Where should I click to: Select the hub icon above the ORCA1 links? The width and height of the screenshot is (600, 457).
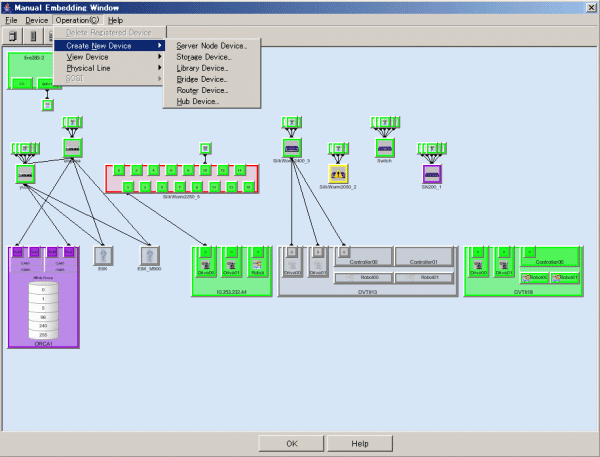pos(72,148)
